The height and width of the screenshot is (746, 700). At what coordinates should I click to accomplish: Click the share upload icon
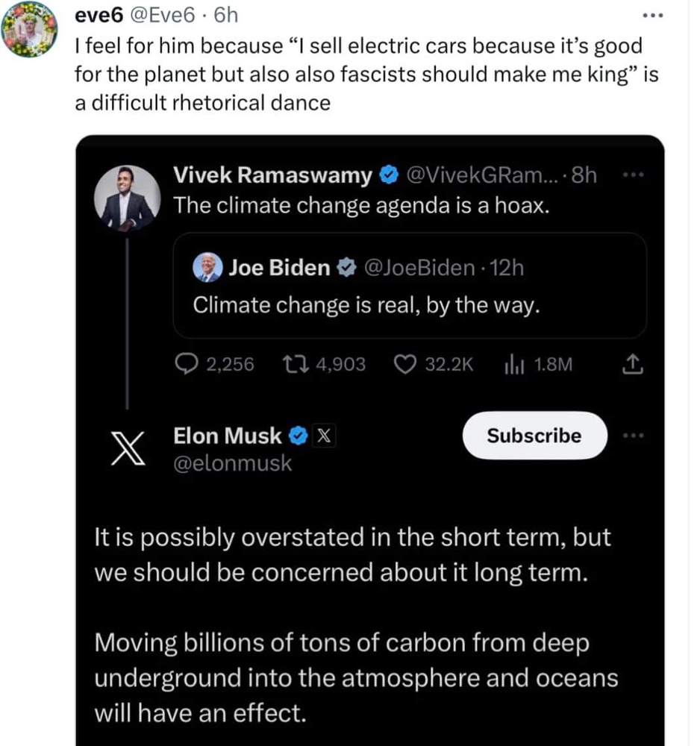[x=631, y=364]
